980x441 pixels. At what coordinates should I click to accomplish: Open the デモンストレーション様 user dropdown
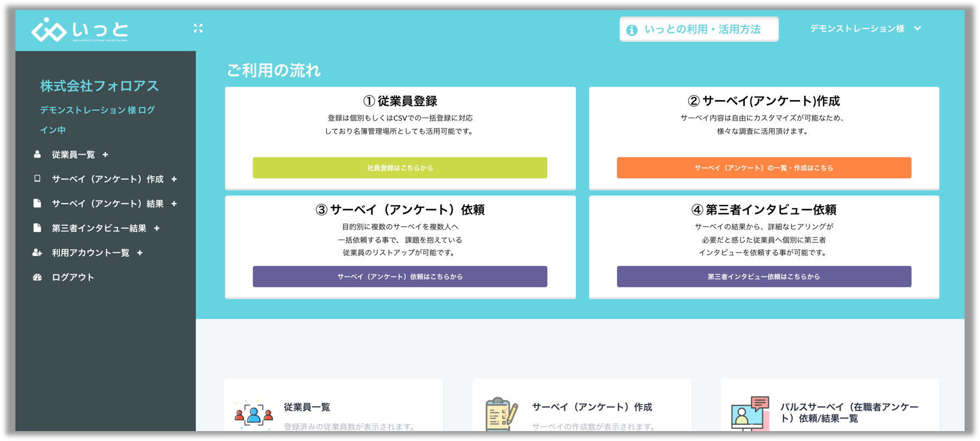pos(865,29)
